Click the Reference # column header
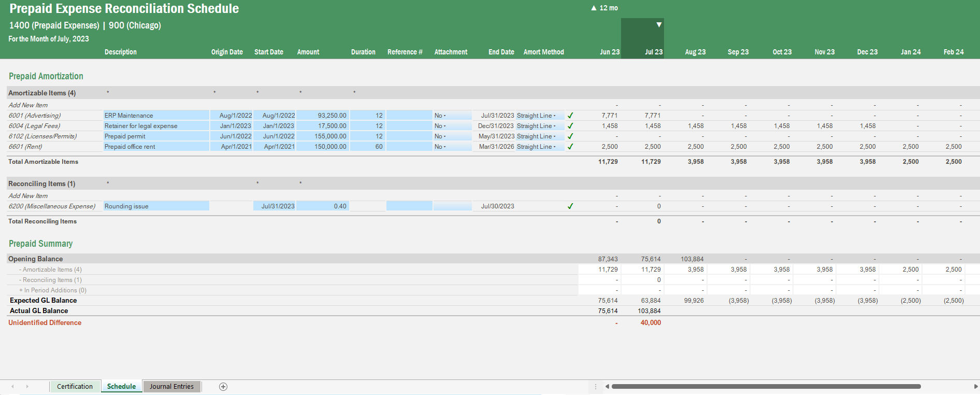This screenshot has height=395, width=980. point(405,52)
